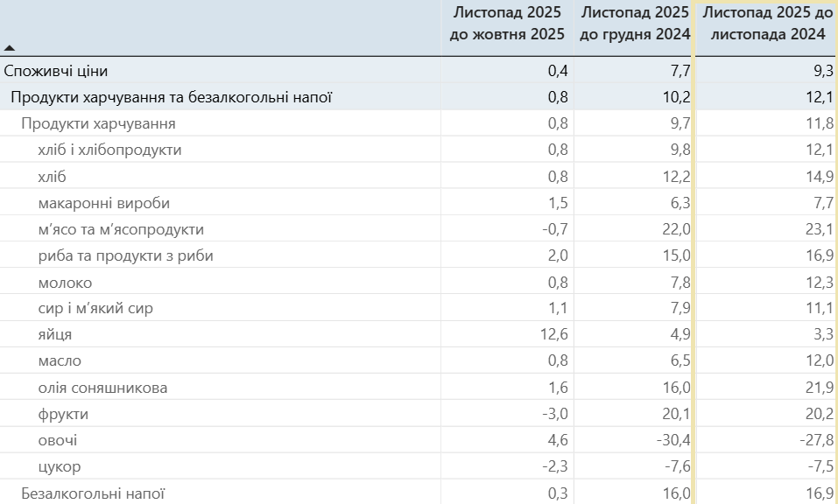Select the -30,4 cell in овочі row
This screenshot has width=838, height=504.
click(673, 440)
